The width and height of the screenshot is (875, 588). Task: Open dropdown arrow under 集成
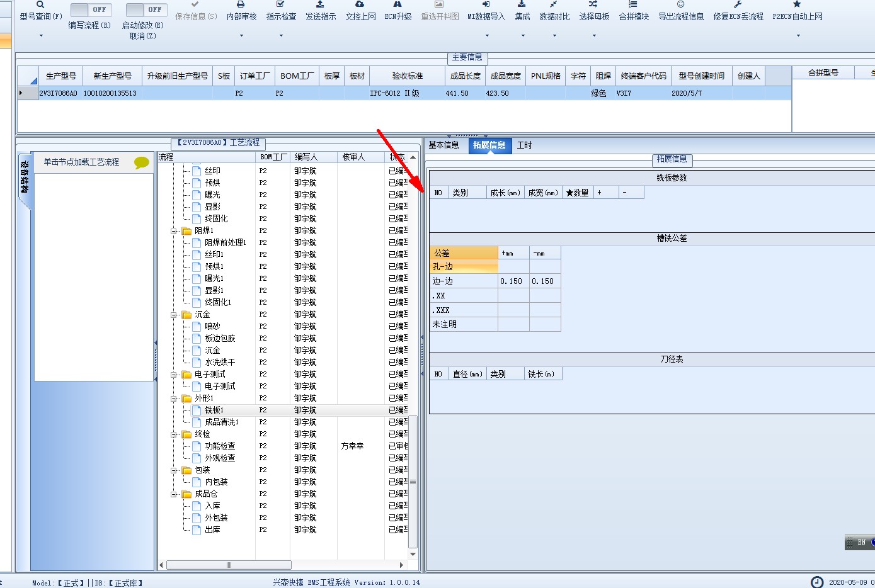[522, 36]
